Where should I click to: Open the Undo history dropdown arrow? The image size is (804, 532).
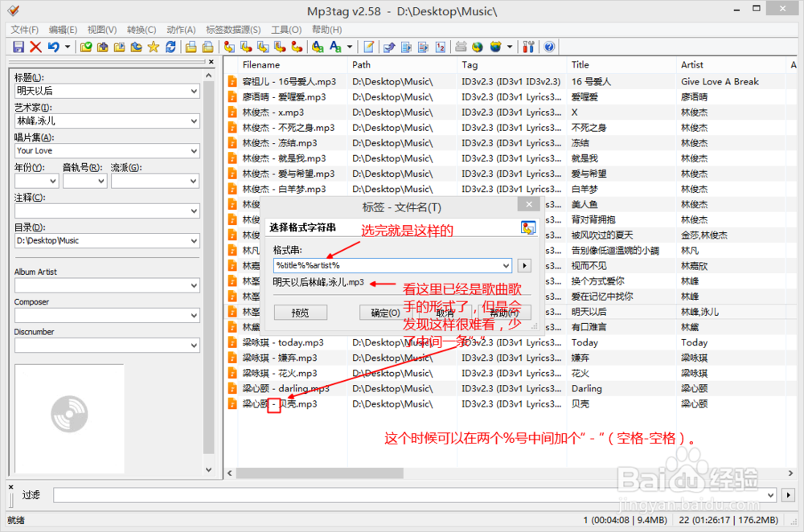(x=68, y=47)
